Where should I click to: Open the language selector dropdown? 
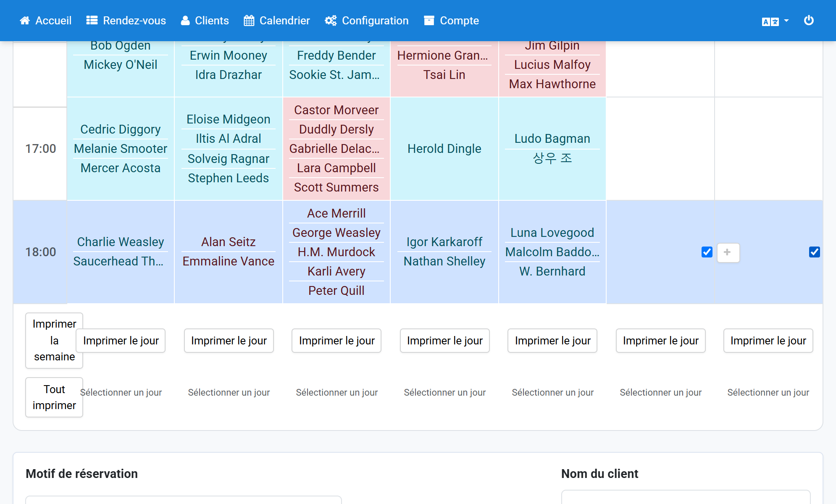pos(775,21)
